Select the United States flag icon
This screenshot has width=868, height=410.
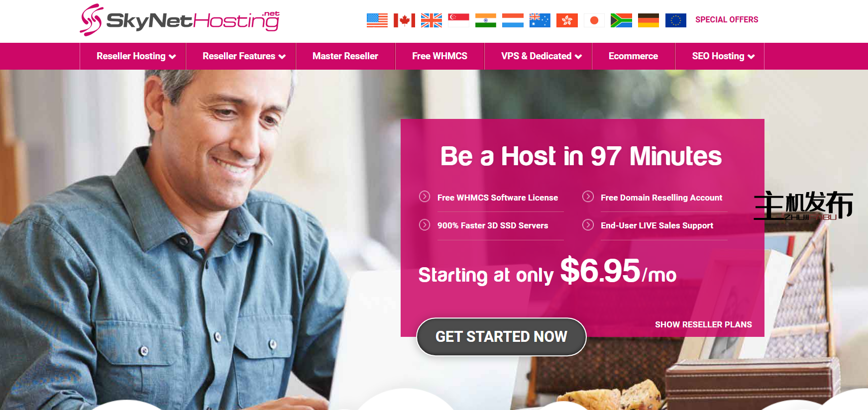click(377, 20)
